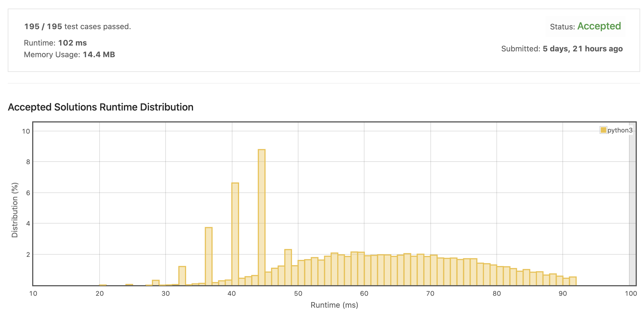
Task: Click the raised bar near 48 ms
Action: (x=288, y=267)
